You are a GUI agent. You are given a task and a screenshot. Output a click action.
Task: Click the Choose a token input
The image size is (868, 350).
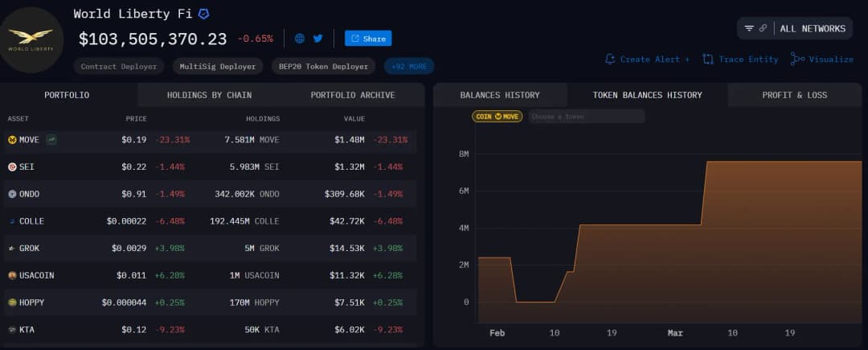coord(586,117)
